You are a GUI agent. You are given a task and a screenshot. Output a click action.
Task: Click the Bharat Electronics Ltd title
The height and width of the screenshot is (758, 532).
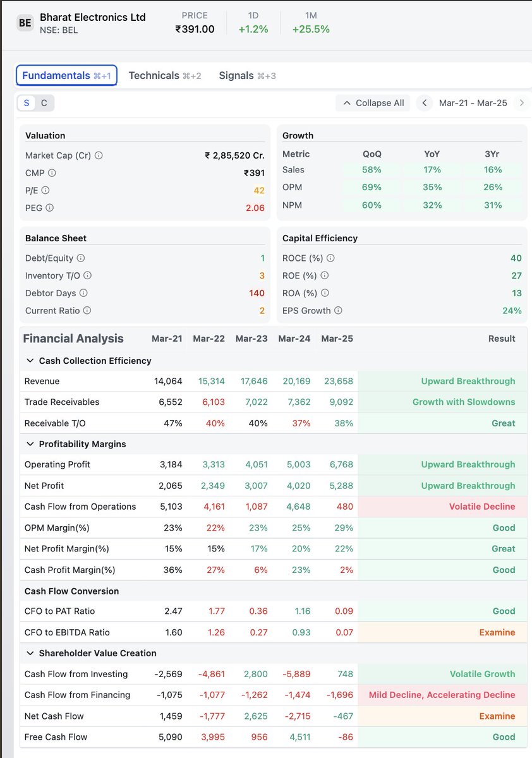pos(93,17)
